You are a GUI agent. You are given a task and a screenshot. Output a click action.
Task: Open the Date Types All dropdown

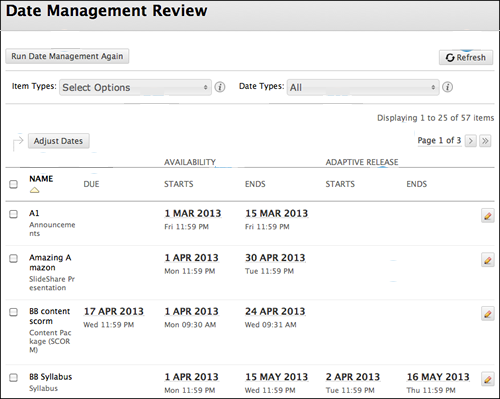coord(363,87)
